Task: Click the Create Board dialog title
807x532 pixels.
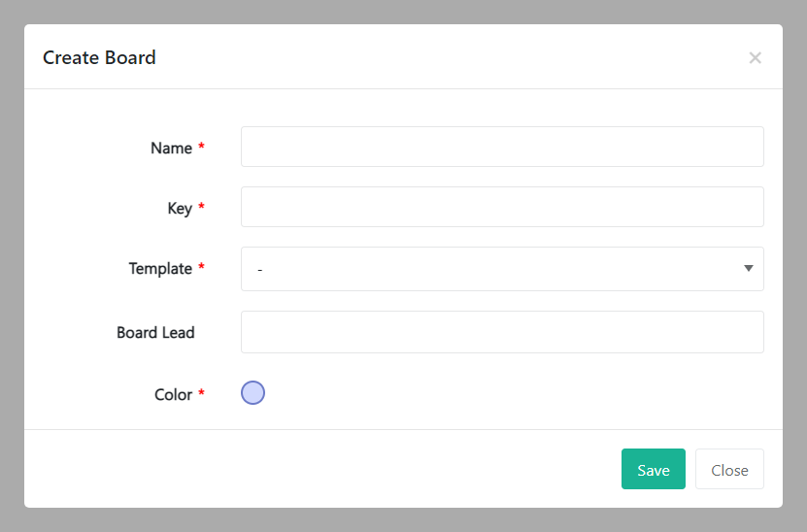Action: pos(99,57)
